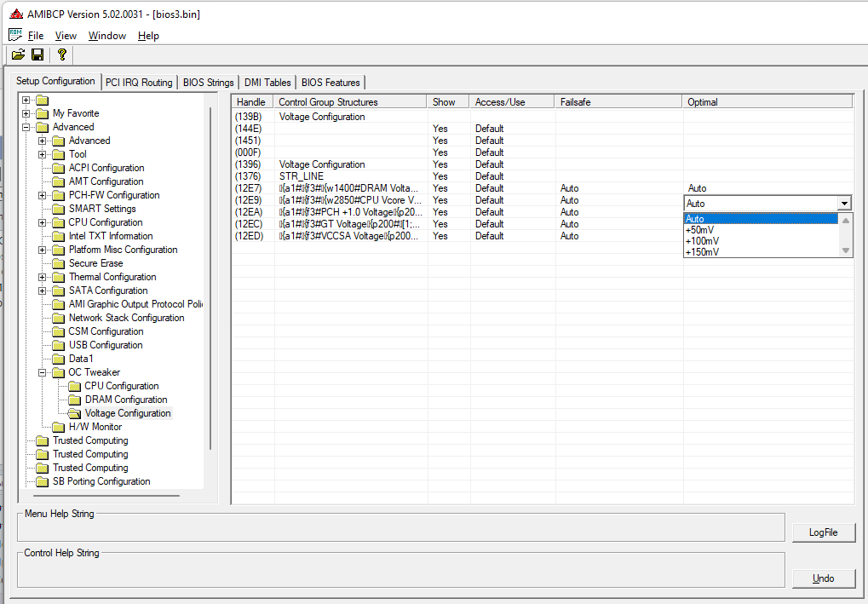Click the ROM document icon beside File
This screenshot has width=868, height=604.
pos(15,35)
